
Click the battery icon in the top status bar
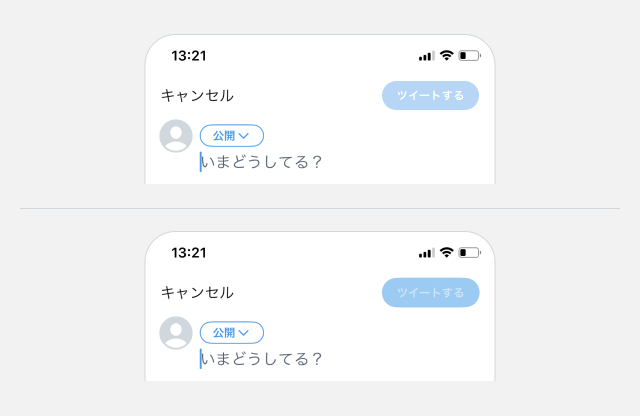470,56
